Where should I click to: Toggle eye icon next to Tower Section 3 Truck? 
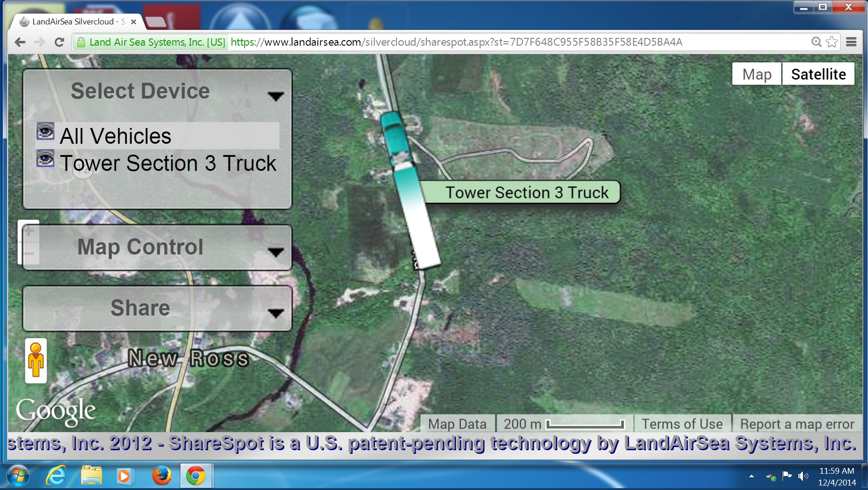(x=45, y=159)
